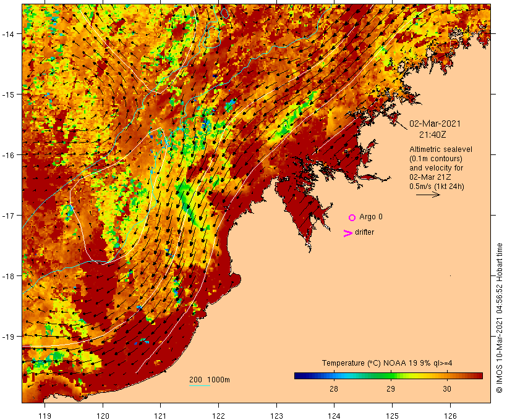Click the 'Temperature (°C) NOAA 19' title
The height and width of the screenshot is (420, 507).
(369, 363)
